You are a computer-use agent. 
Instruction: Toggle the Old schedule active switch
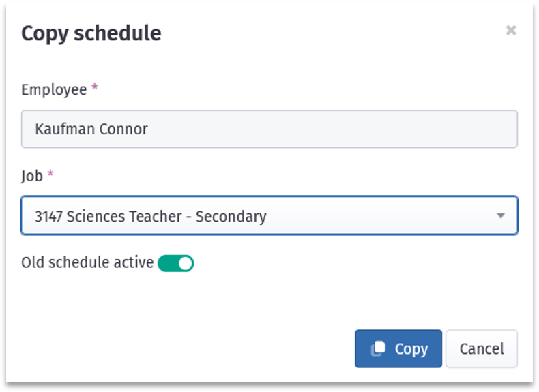coord(175,263)
